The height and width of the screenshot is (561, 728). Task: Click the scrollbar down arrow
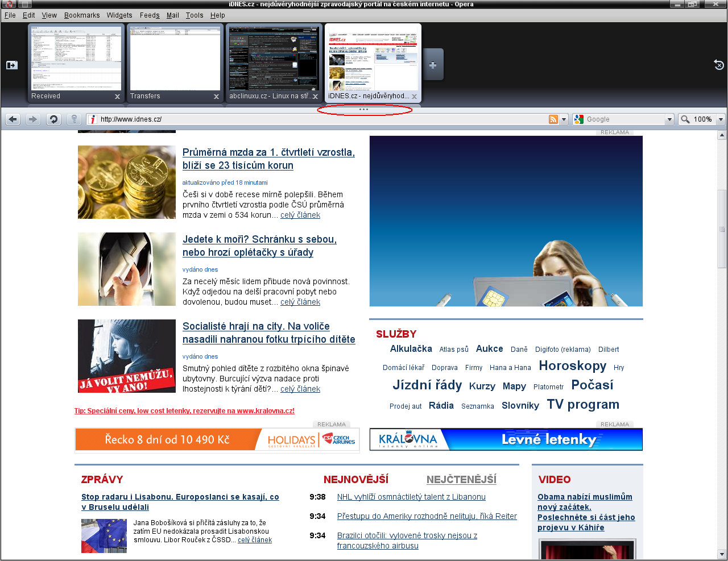point(722,554)
